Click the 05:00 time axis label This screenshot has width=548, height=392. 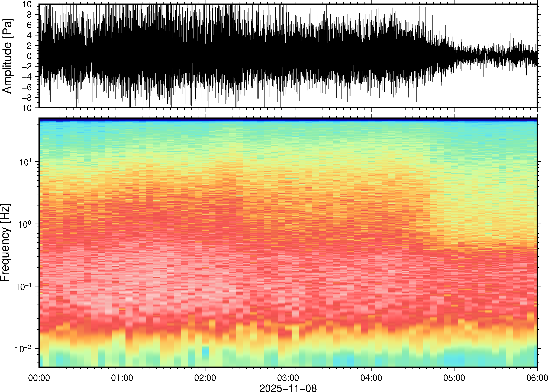454,378
